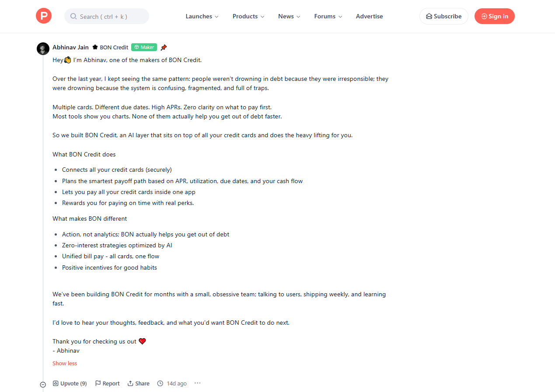Click the clock timestamp '14d ago'
This screenshot has width=555, height=392.
tap(172, 383)
